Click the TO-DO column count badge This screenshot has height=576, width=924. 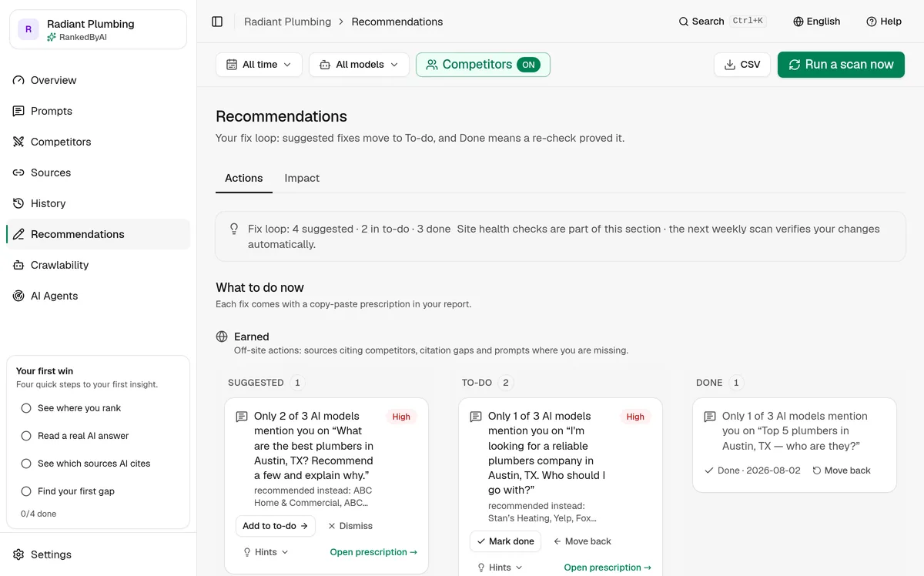pos(506,383)
